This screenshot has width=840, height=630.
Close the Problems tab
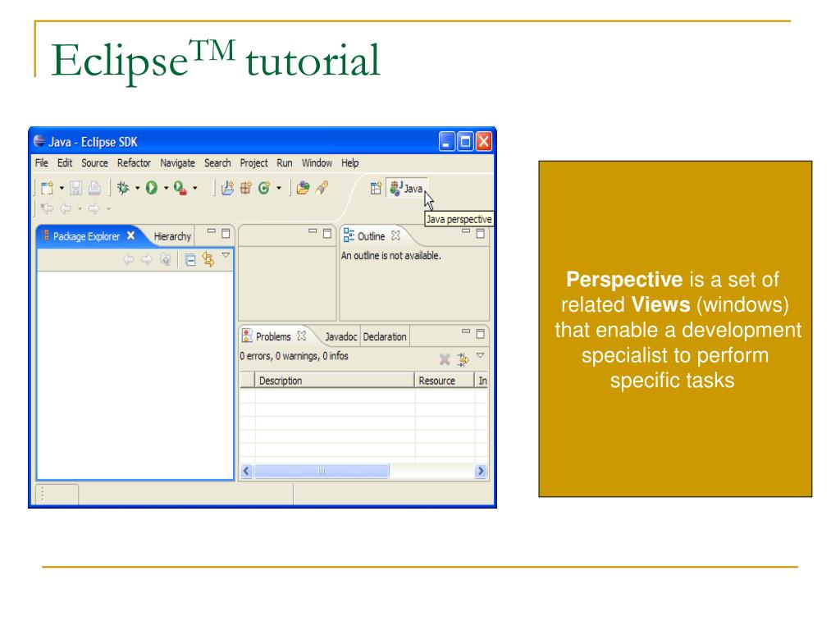(302, 336)
